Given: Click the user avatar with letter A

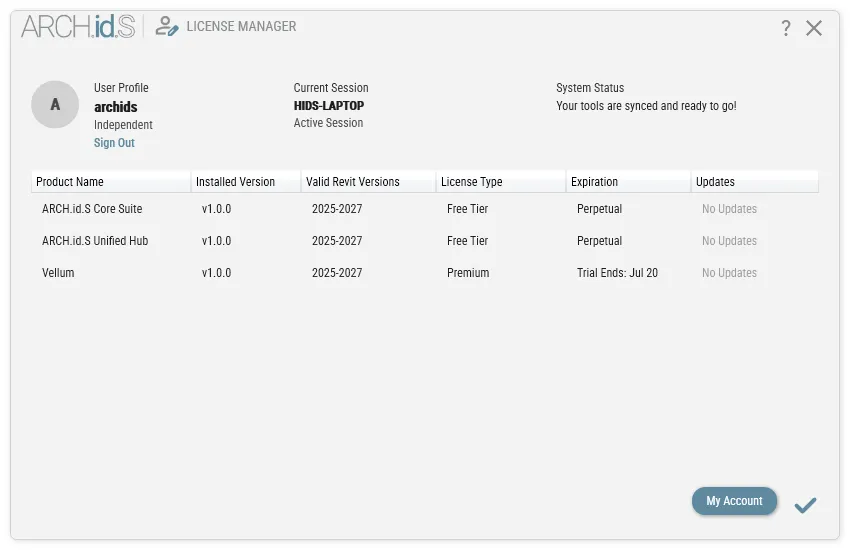Looking at the screenshot, I should [55, 105].
